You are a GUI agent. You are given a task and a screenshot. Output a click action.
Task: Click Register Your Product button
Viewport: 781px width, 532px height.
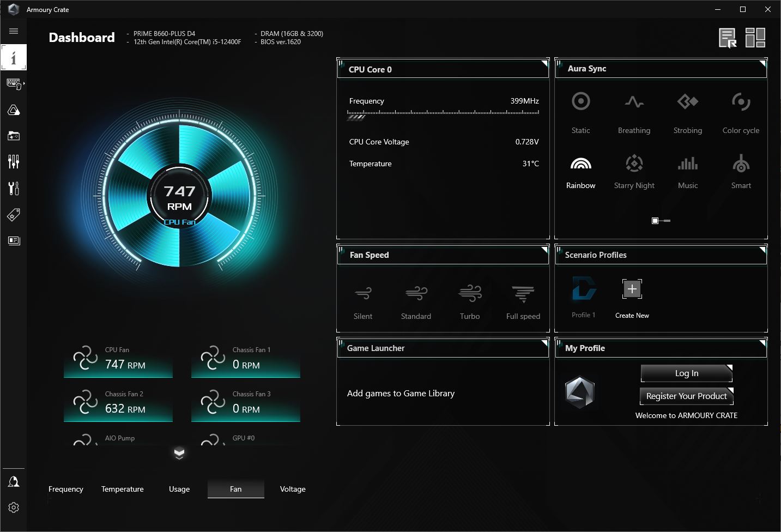pyautogui.click(x=686, y=396)
